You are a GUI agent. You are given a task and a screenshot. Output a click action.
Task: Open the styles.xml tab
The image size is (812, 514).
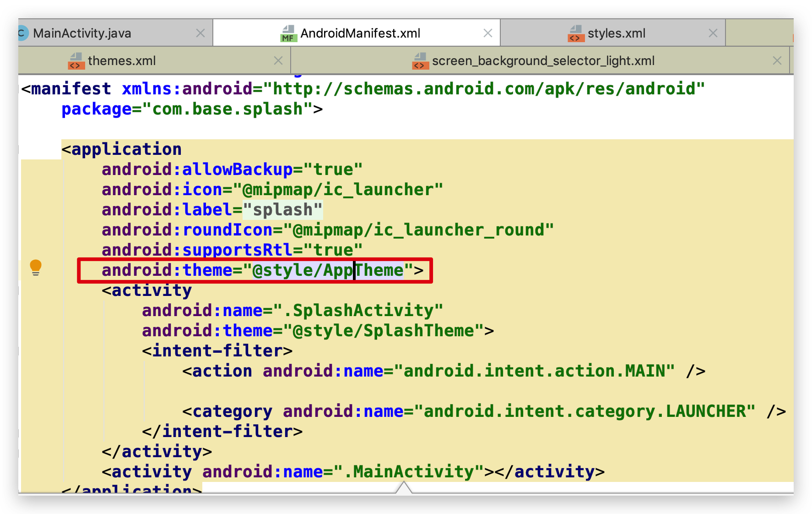click(x=613, y=33)
